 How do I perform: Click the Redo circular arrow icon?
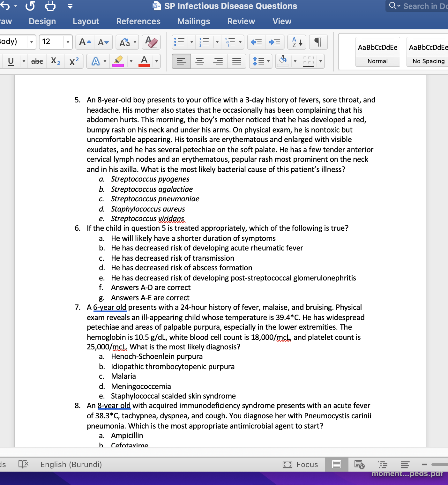click(30, 6)
